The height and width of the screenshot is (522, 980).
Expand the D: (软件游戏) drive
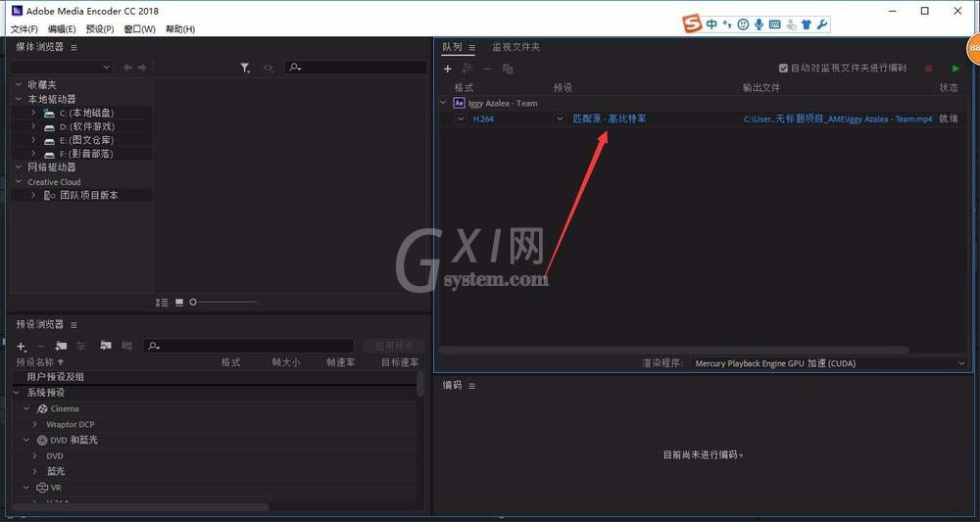[32, 126]
